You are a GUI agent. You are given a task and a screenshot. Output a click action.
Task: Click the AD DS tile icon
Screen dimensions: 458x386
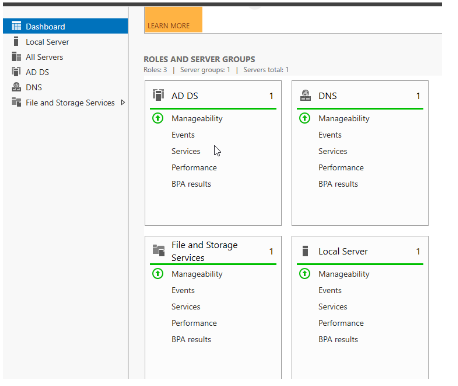pos(158,95)
